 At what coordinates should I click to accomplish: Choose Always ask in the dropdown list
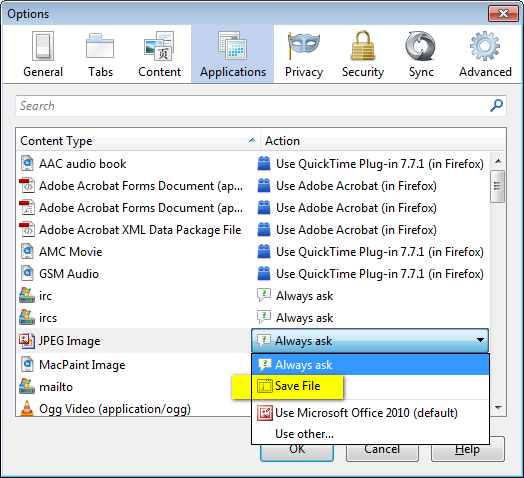pos(370,365)
